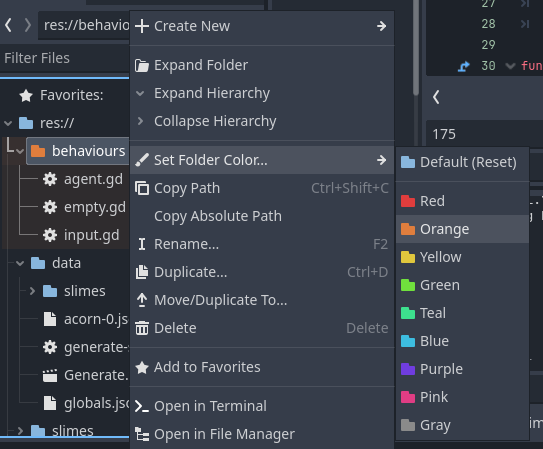543x449 pixels.
Task: Click the Copy Path icon
Action: (x=142, y=188)
